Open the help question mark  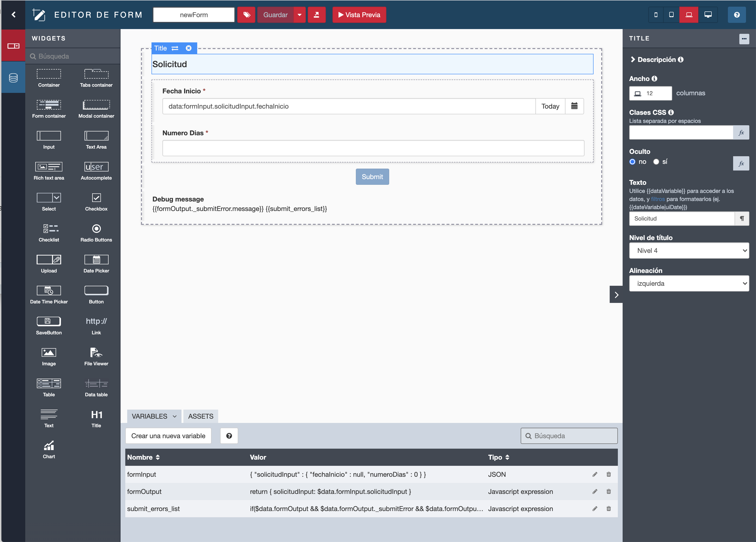(737, 15)
